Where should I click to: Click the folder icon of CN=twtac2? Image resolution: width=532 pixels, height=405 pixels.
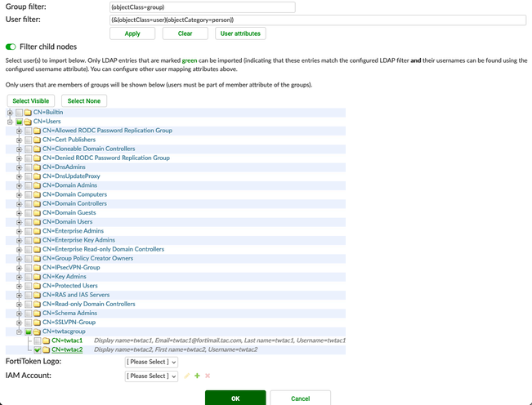click(46, 350)
